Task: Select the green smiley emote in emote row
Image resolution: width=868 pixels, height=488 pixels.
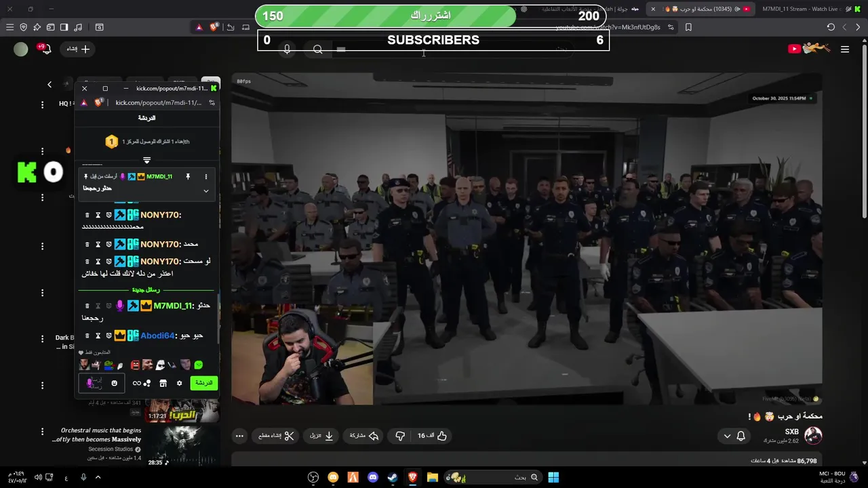Action: (x=198, y=365)
